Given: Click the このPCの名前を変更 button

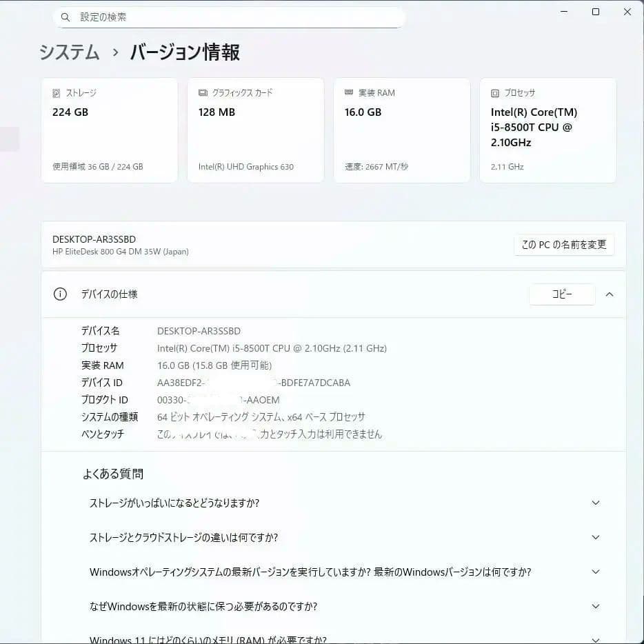Looking at the screenshot, I should click(x=564, y=245).
